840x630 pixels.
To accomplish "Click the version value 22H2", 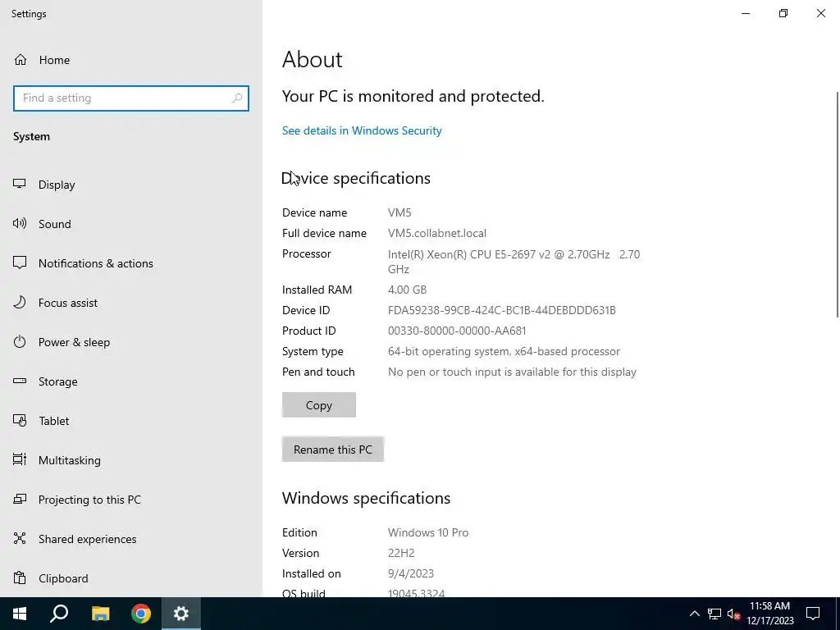I will click(401, 553).
